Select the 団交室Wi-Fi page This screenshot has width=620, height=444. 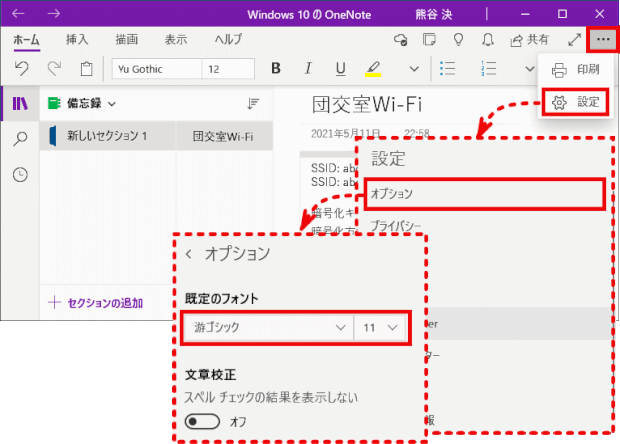(224, 136)
